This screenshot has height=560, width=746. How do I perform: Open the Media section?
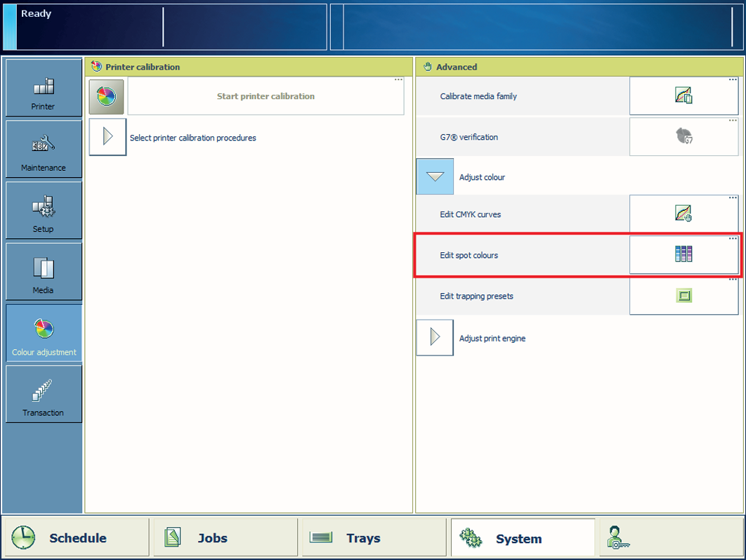pyautogui.click(x=44, y=272)
